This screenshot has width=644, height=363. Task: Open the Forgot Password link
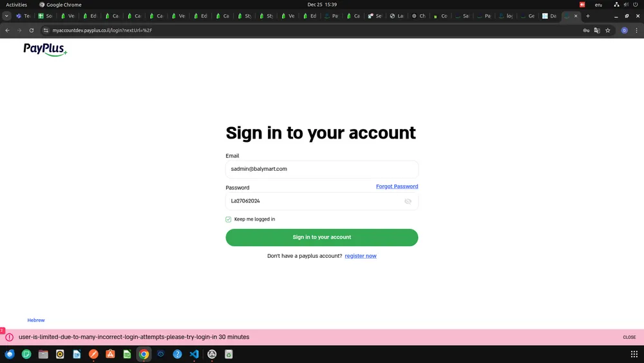pyautogui.click(x=397, y=186)
